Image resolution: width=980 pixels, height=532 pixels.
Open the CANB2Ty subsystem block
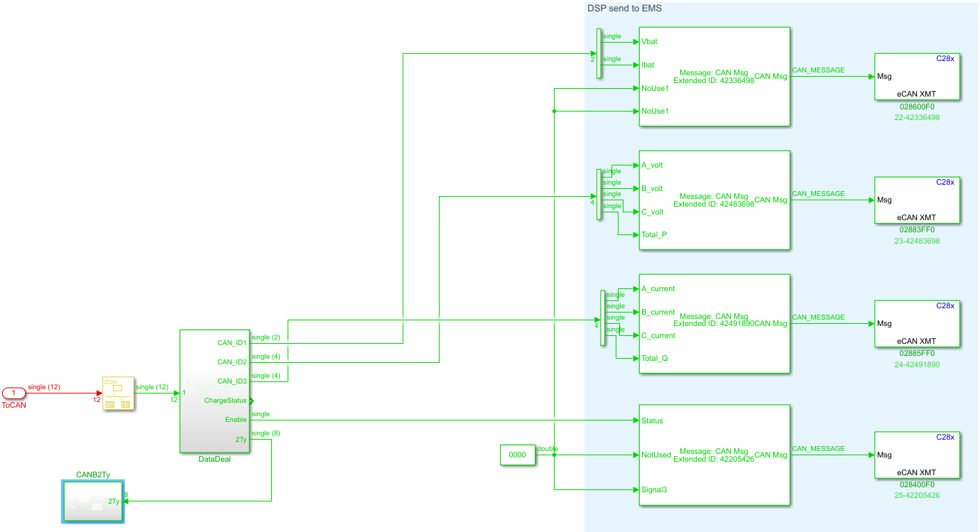click(92, 501)
